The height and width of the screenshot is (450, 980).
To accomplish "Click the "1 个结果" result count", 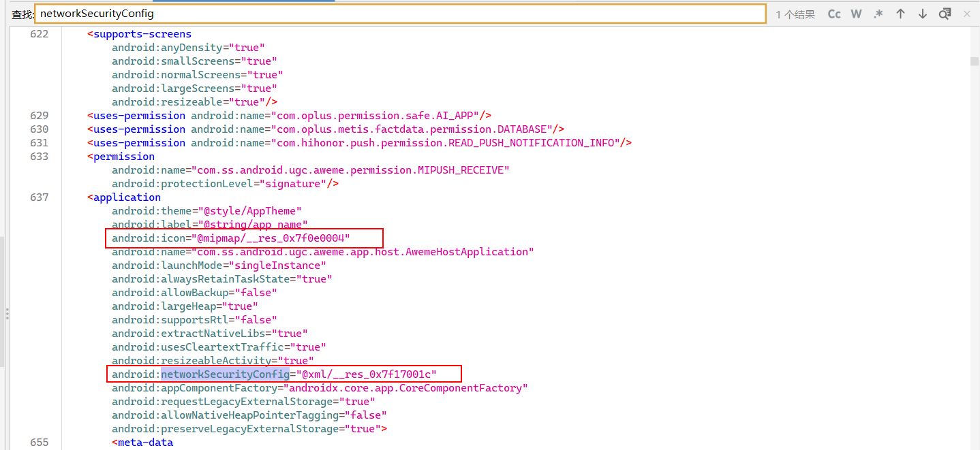I will click(x=795, y=14).
